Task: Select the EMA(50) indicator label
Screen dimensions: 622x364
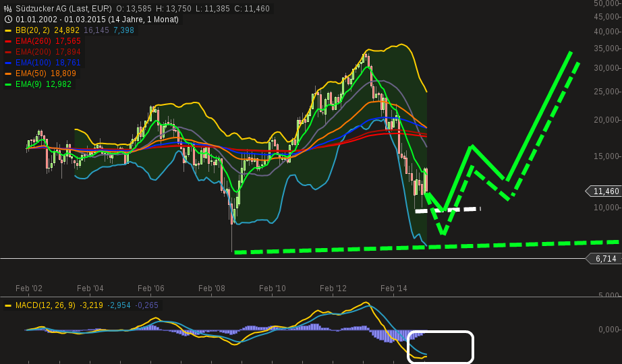Action: tap(31, 73)
